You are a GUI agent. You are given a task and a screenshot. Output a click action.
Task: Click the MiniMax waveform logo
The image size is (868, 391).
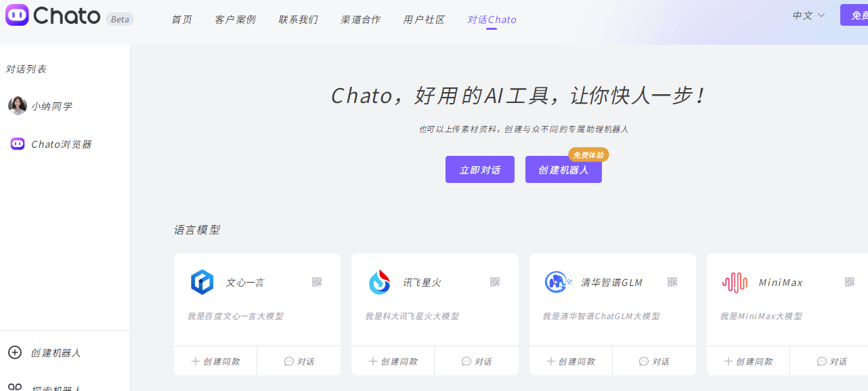[x=735, y=281]
